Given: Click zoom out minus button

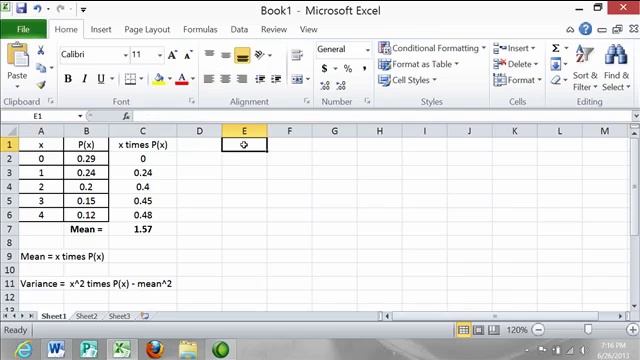Looking at the screenshot, I should point(538,330).
